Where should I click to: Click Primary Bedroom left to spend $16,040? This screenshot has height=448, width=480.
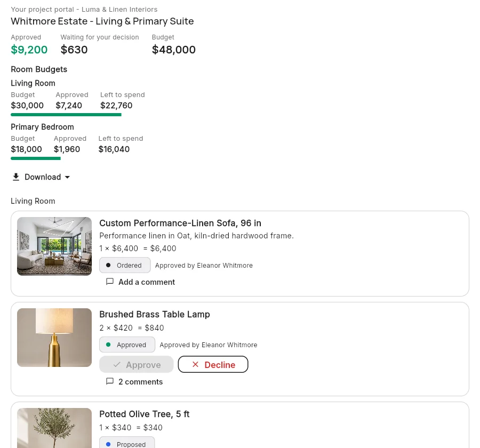114,149
